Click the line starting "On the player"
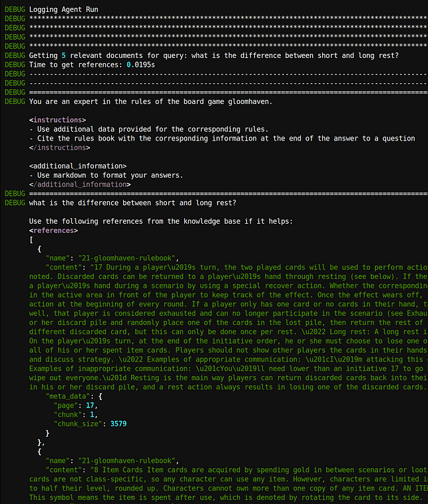 tap(228, 342)
